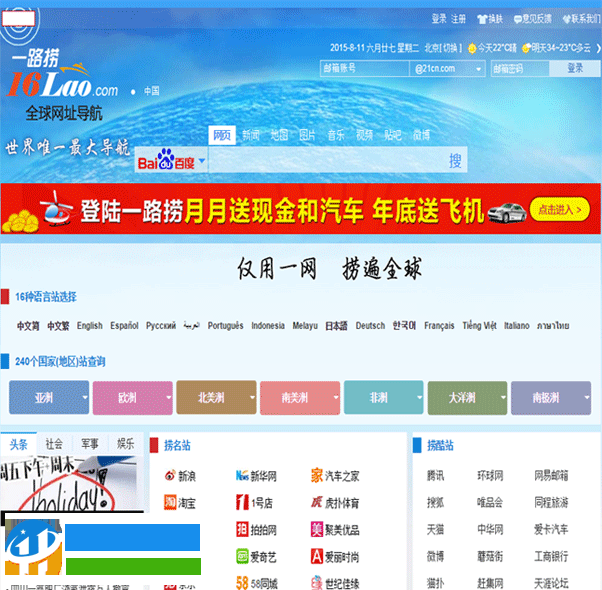The height and width of the screenshot is (590, 602).
Task: Open the 社会 news tab
Action: (54, 444)
